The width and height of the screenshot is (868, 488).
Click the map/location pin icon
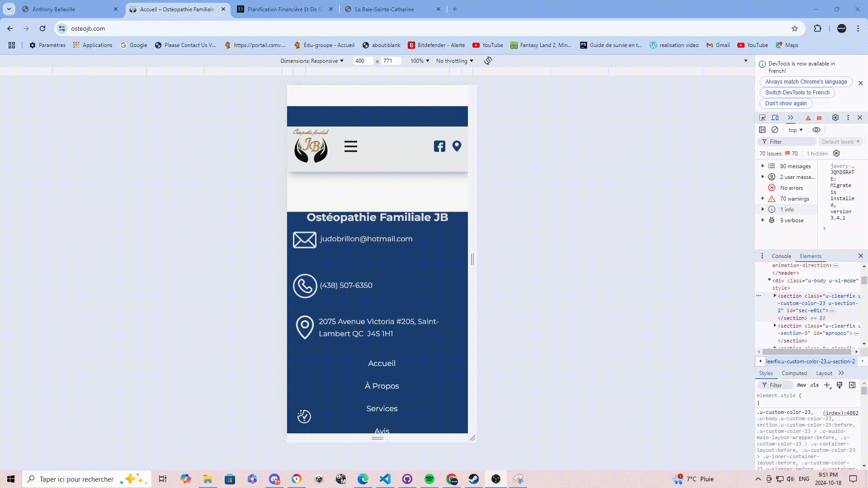(x=457, y=146)
